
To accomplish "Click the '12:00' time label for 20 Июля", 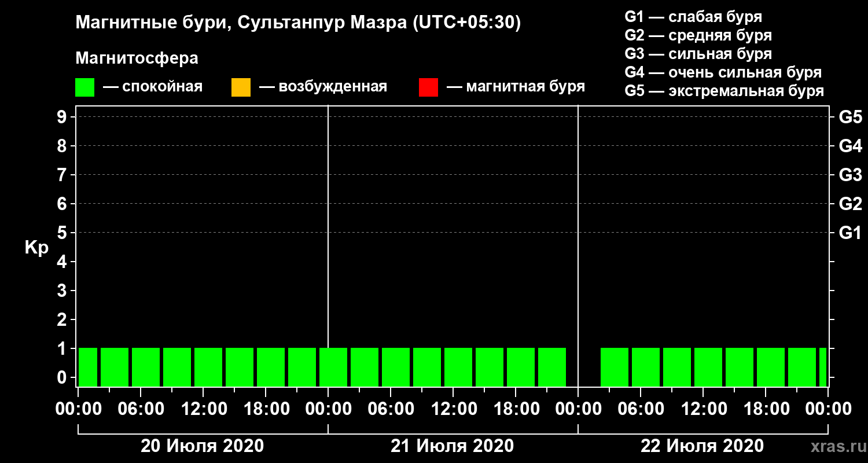I will [x=203, y=409].
